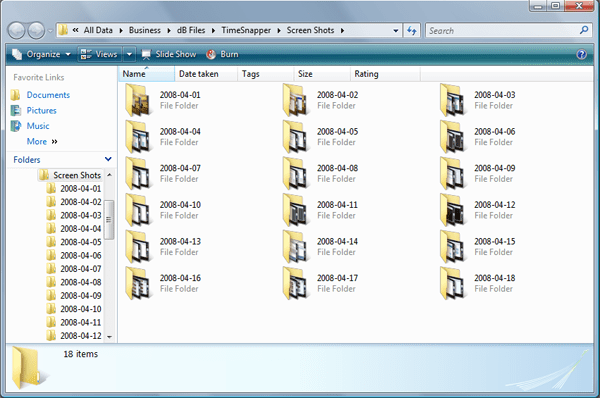Click the Business breadcrumb
Viewport: 600px width, 398px height.
pyautogui.click(x=145, y=30)
